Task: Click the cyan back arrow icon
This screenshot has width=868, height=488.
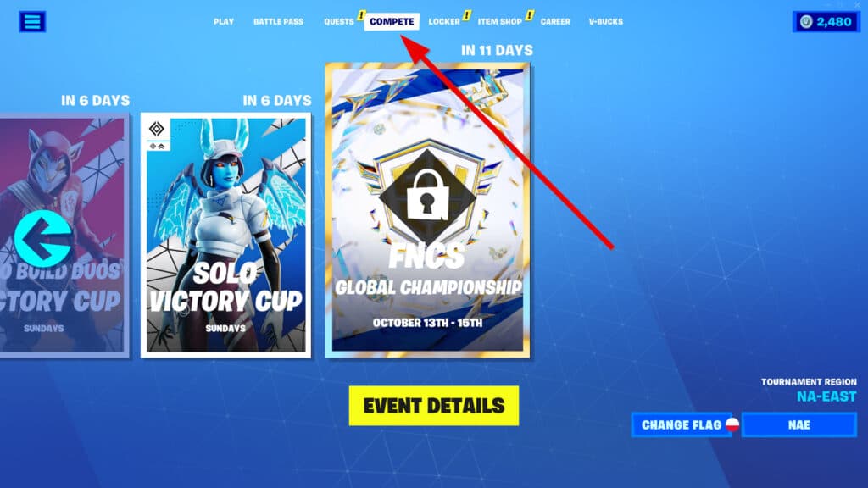Action: 42,238
